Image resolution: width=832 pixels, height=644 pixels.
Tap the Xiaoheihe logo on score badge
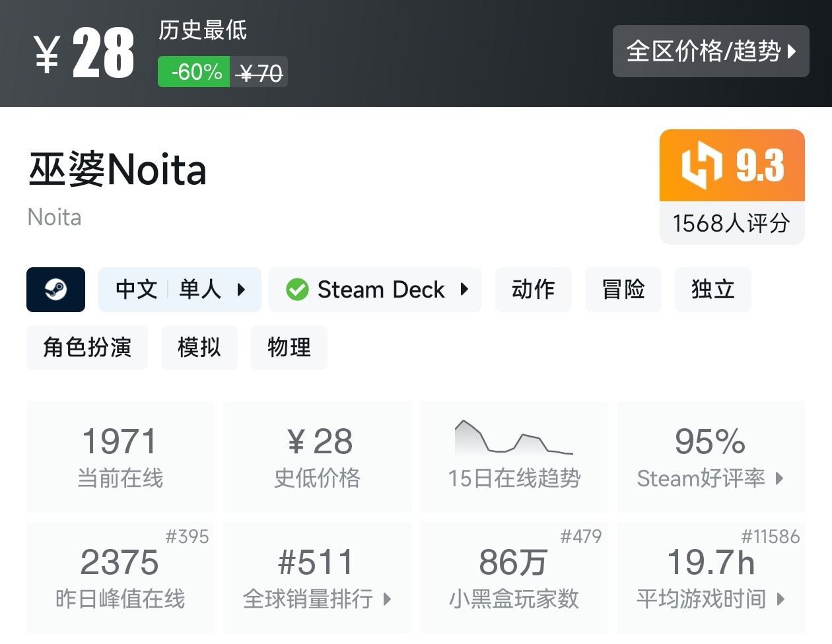[701, 165]
